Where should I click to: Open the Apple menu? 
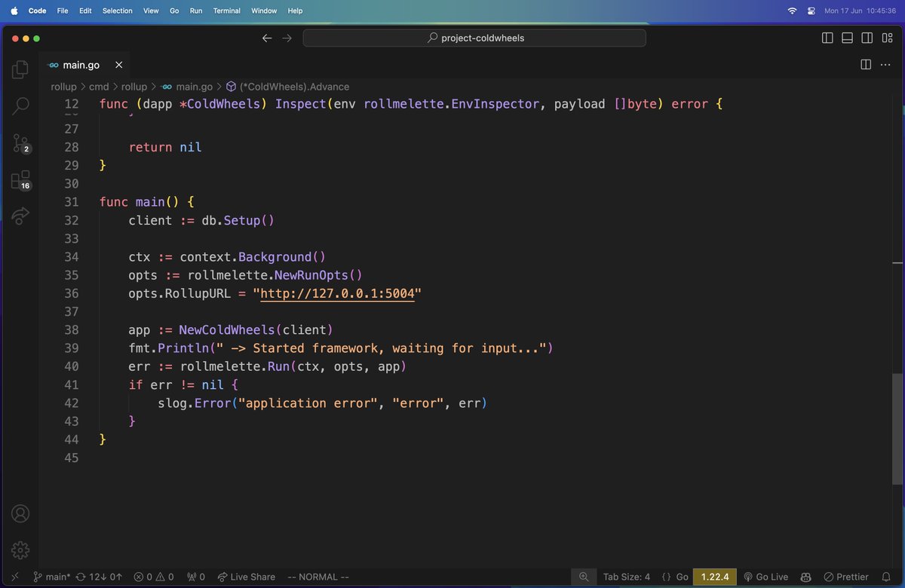[x=14, y=11]
